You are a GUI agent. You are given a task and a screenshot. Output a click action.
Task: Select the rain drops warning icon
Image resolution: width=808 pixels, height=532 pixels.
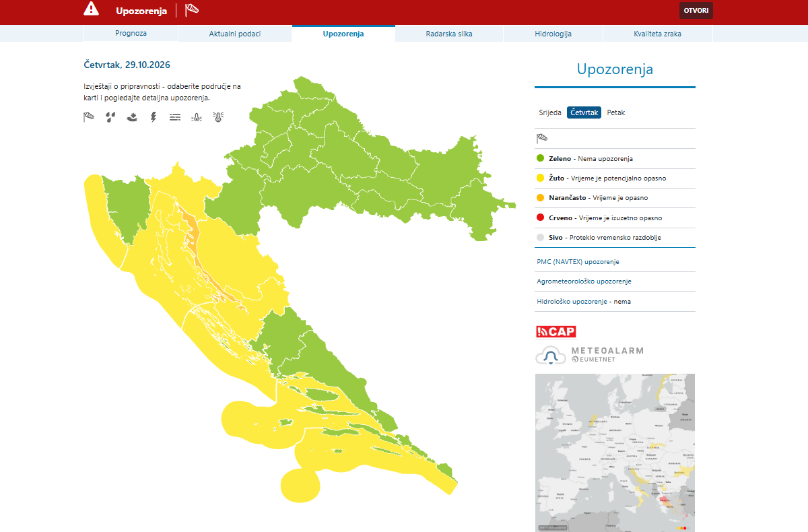click(x=110, y=117)
